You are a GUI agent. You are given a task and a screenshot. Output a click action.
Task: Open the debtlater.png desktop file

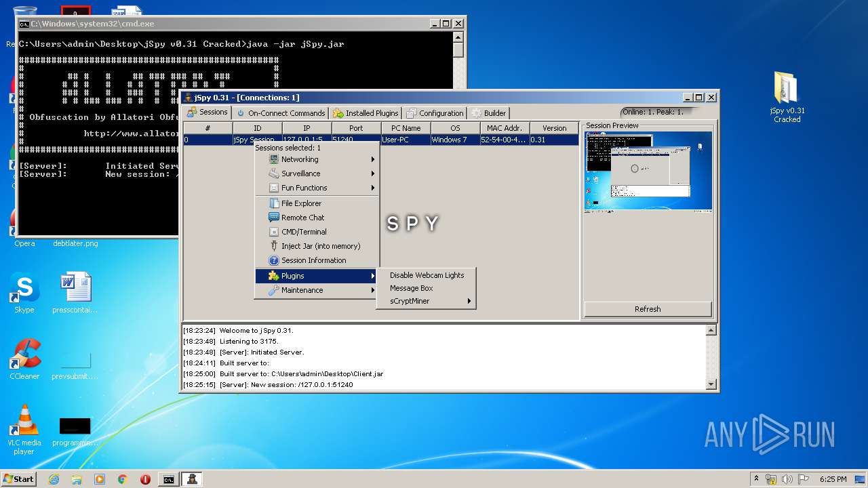[x=75, y=243]
